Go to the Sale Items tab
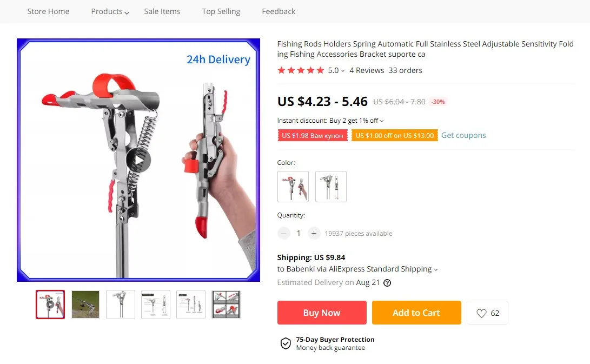 click(162, 12)
